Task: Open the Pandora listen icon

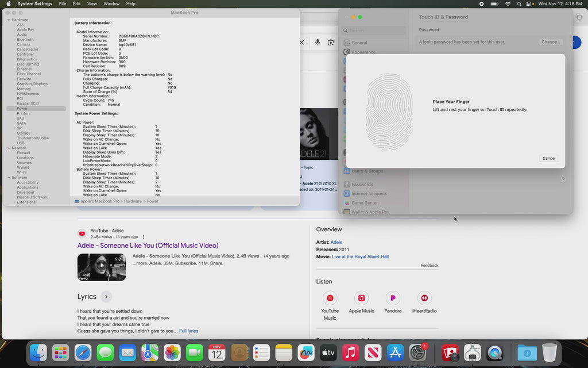Action: click(393, 298)
